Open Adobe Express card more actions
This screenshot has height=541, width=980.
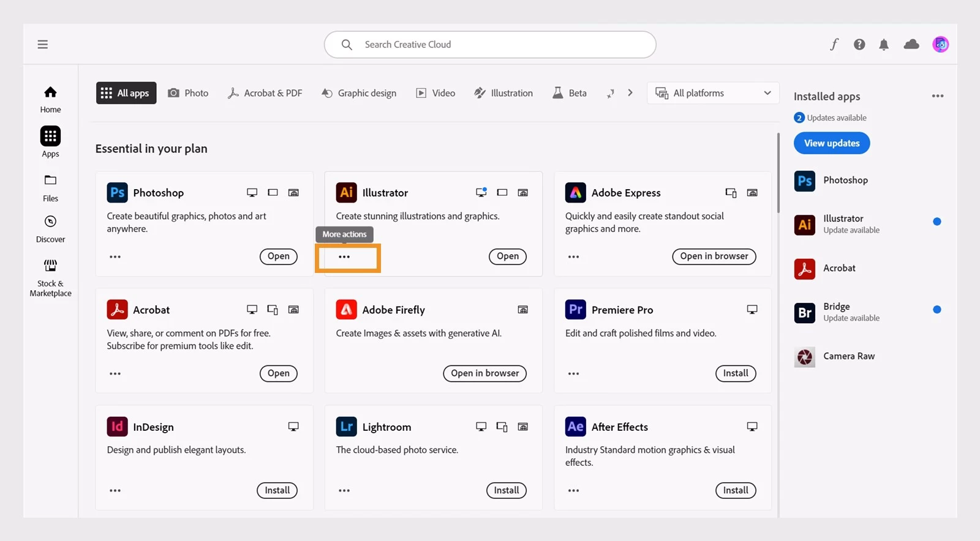(573, 256)
